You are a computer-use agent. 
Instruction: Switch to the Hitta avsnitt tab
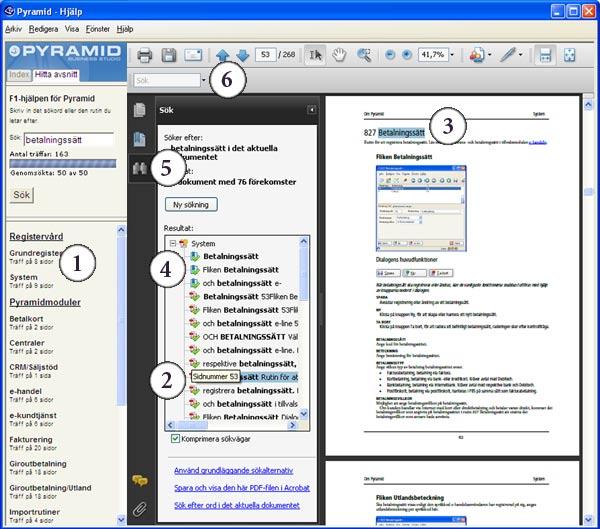56,75
